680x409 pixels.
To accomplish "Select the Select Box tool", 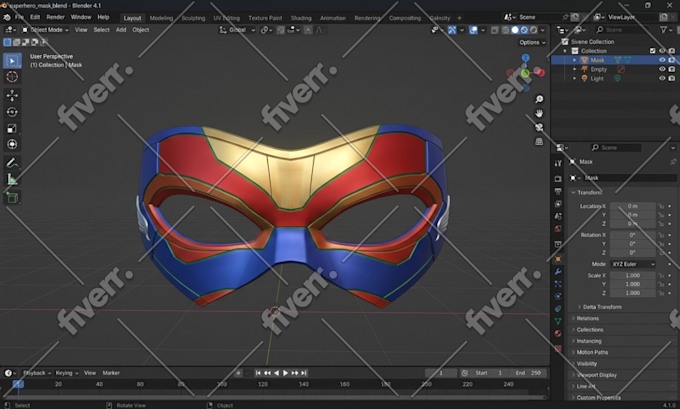I will [x=12, y=61].
